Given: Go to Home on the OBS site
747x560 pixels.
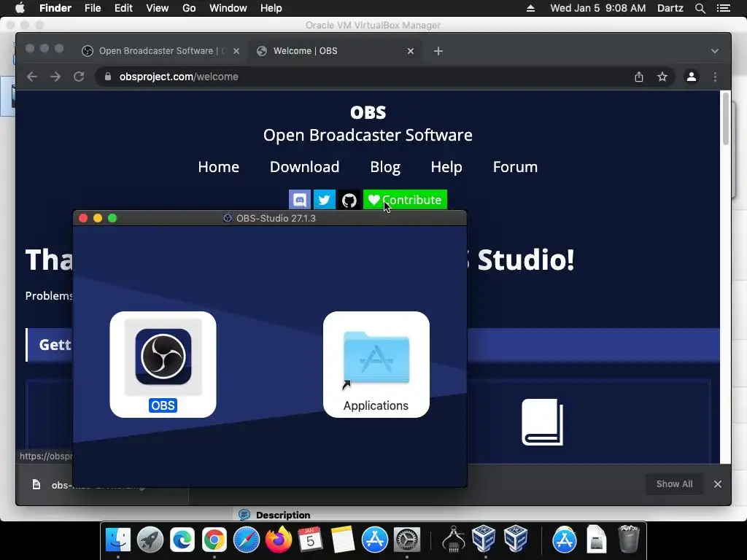Looking at the screenshot, I should click(219, 167).
